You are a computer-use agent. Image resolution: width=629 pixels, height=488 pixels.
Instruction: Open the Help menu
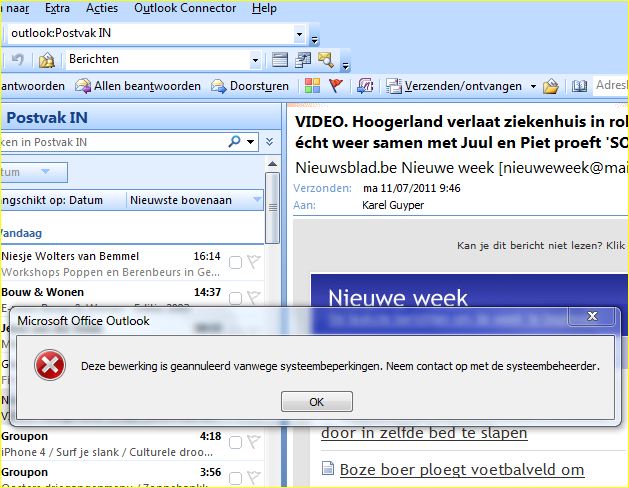coord(264,8)
